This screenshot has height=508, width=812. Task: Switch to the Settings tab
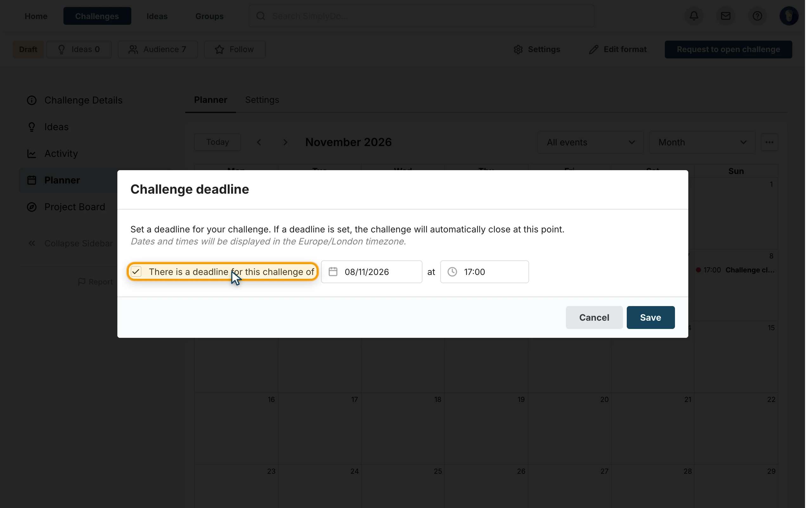pyautogui.click(x=262, y=100)
